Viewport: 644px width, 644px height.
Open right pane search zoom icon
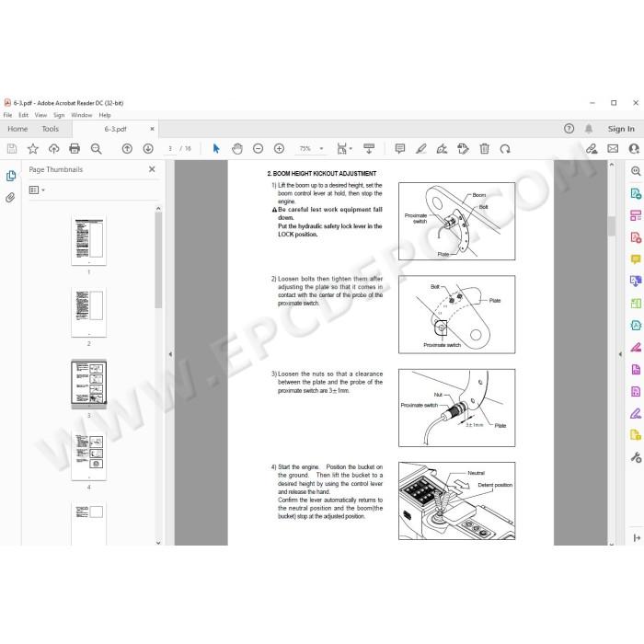click(x=636, y=171)
